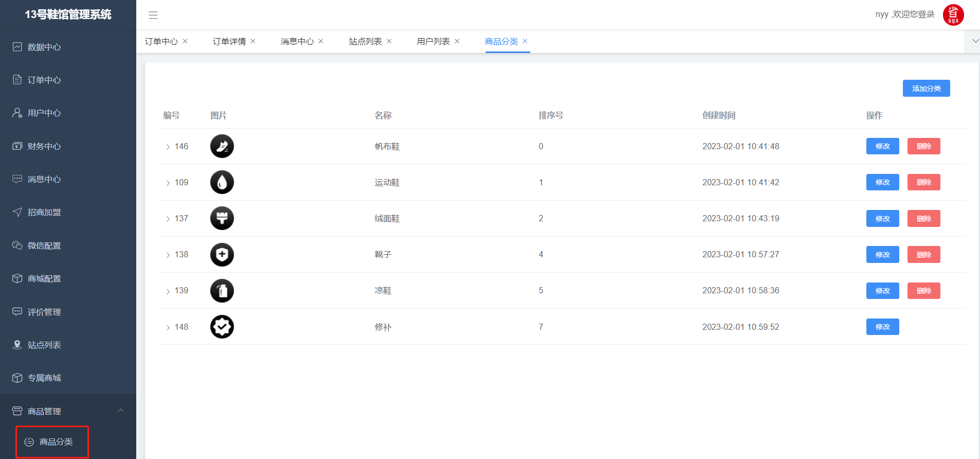The image size is (980, 459).
Task: Expand row 146 帆布鞋 subcategories
Action: coord(168,147)
